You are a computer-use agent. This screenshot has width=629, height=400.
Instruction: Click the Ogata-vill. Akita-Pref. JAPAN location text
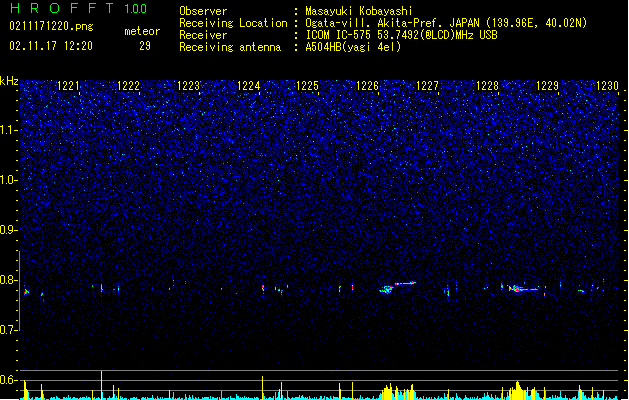(x=446, y=23)
